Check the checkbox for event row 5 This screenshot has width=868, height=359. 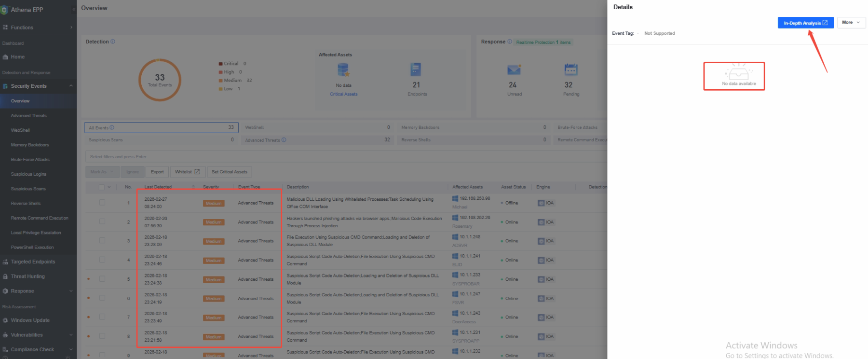[102, 279]
